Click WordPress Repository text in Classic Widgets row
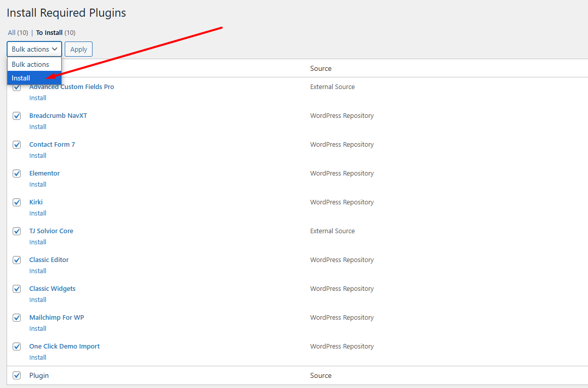 (342, 288)
